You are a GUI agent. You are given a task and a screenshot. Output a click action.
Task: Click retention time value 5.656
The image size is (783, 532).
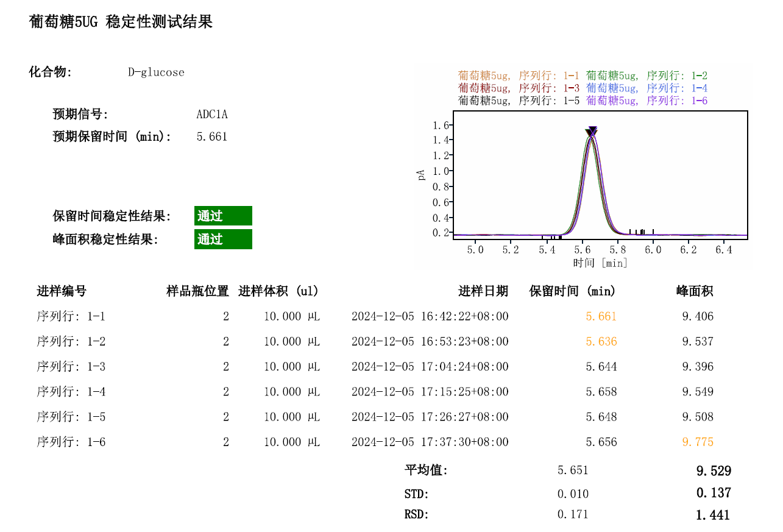point(601,442)
